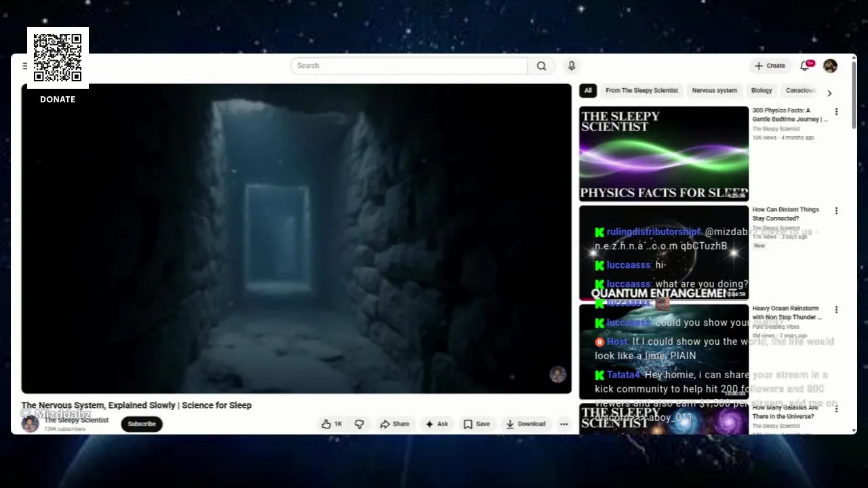The height and width of the screenshot is (488, 868).
Task: Select the Conscious chip
Action: click(800, 90)
